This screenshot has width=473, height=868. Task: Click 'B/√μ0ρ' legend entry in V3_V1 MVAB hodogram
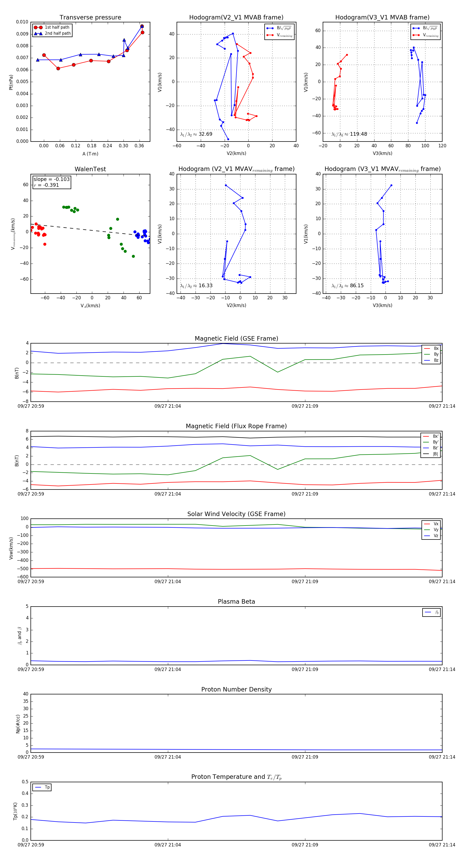tap(425, 28)
